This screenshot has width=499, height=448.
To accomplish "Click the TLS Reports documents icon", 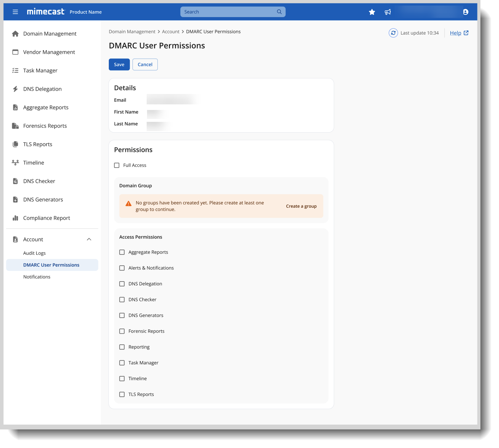I will (x=15, y=144).
